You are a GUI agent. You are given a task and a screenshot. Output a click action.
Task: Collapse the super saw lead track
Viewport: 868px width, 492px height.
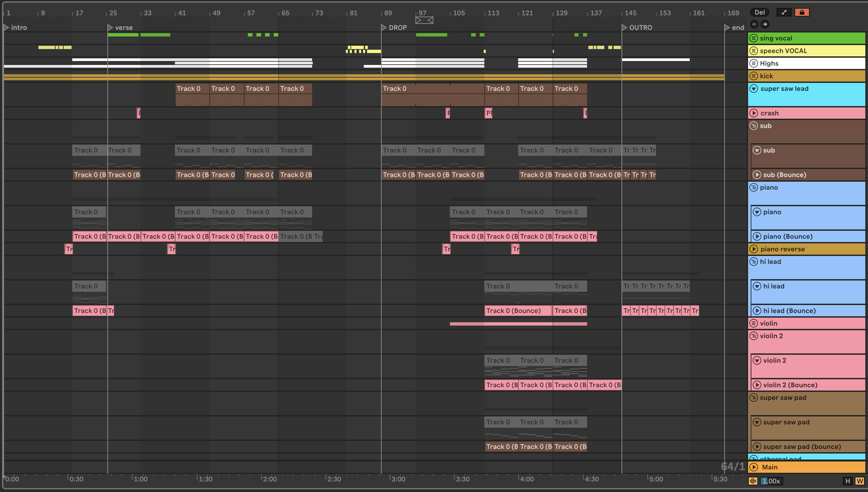[754, 89]
